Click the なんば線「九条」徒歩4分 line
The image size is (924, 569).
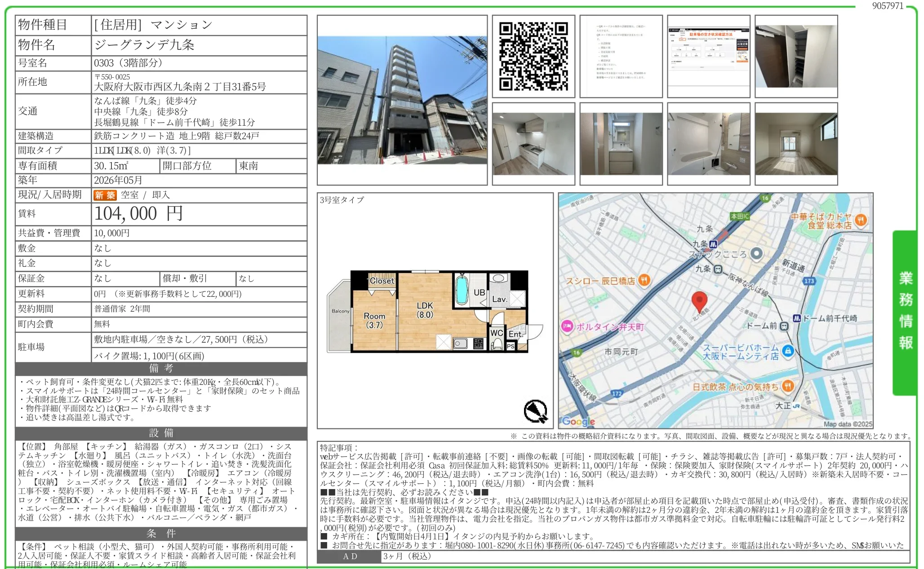[x=145, y=101]
